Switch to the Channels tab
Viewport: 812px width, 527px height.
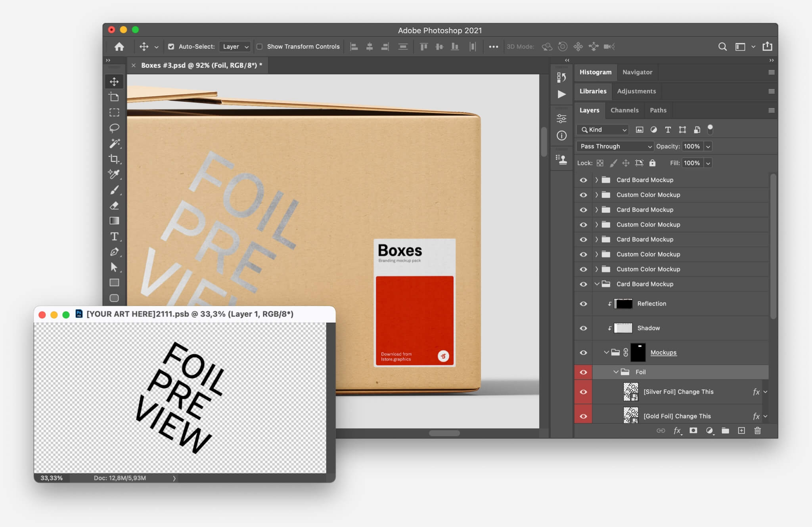[624, 110]
